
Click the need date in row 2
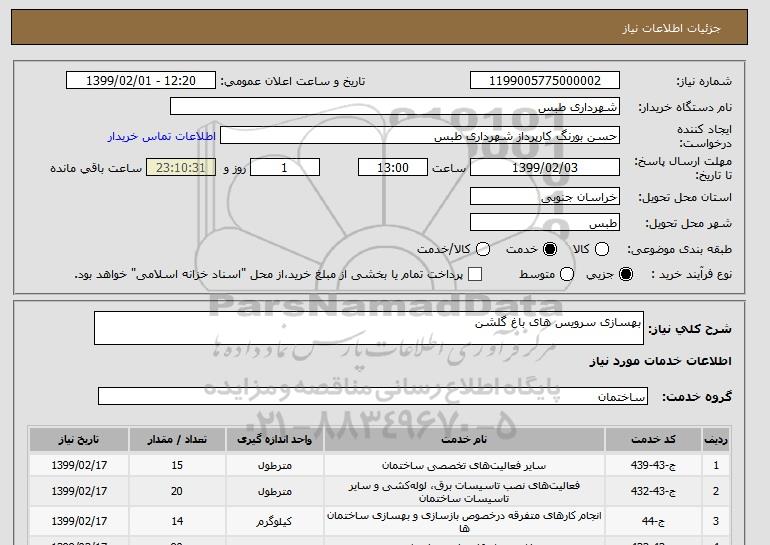[79, 491]
